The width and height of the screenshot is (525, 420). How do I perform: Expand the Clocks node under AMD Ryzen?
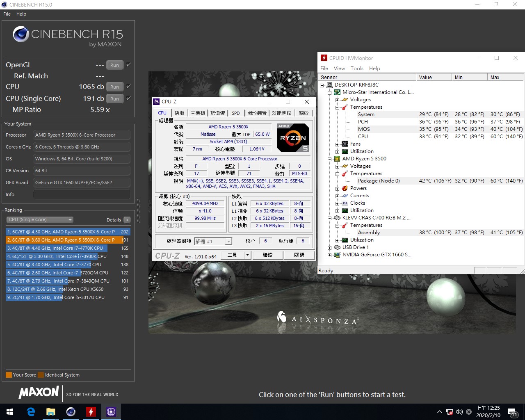[337, 203]
